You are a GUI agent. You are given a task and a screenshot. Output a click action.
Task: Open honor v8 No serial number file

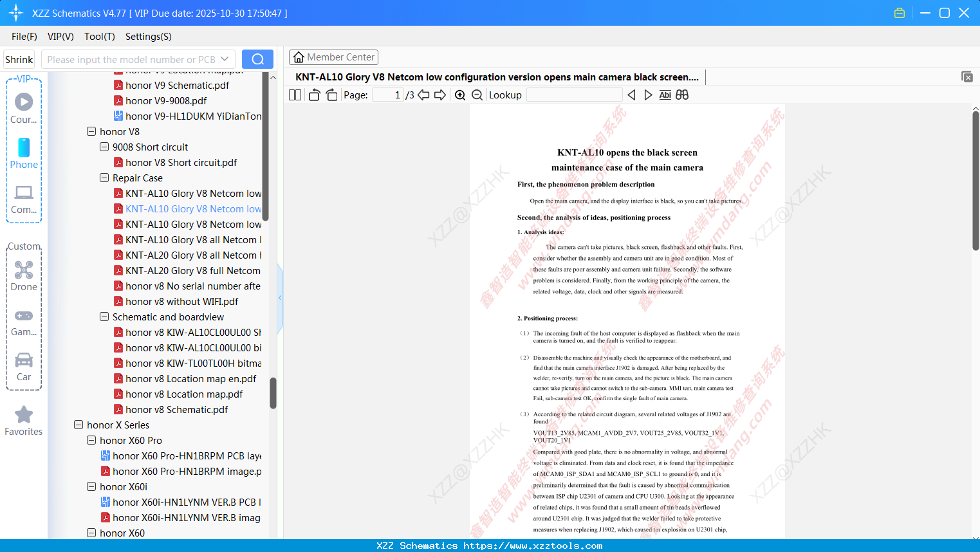[187, 286]
